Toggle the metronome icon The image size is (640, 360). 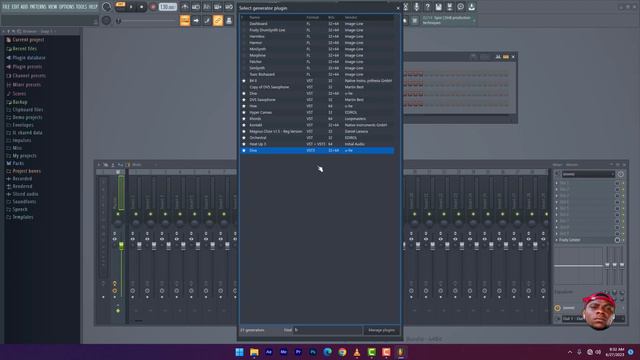[x=185, y=7]
